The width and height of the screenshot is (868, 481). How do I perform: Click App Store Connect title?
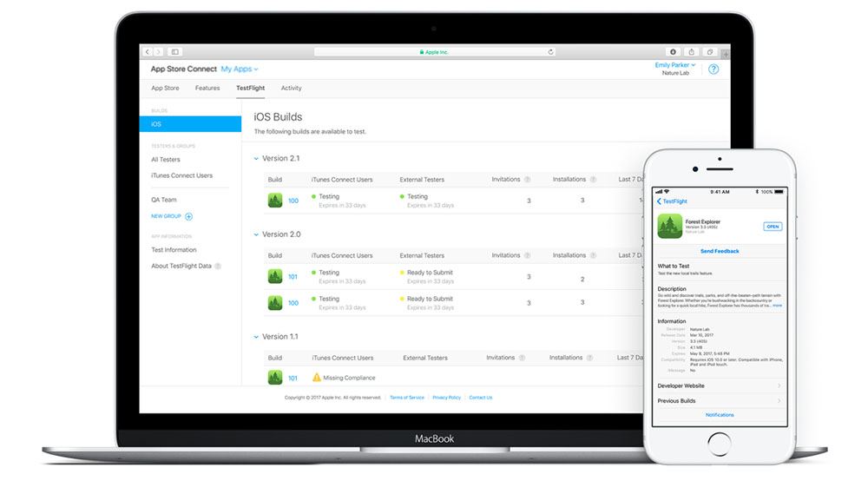pyautogui.click(x=184, y=69)
